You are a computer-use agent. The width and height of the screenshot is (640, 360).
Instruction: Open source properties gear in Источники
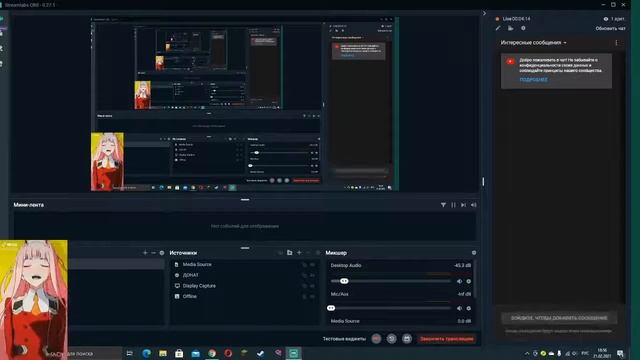click(318, 253)
